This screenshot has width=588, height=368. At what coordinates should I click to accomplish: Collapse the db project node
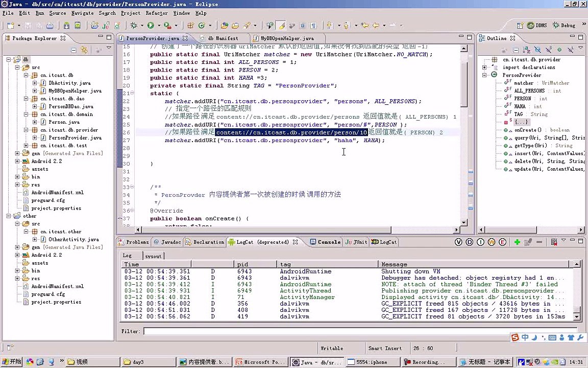click(x=8, y=59)
